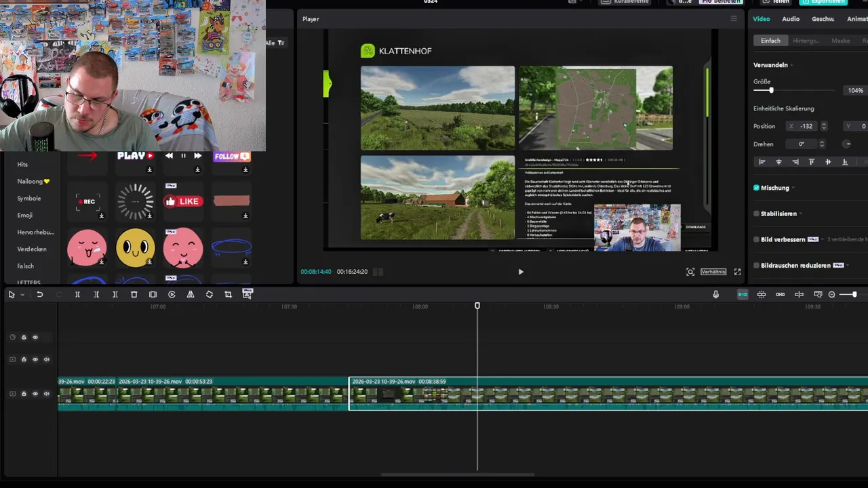Open the Verhältnis aspect ratio button
Viewport: 868px width, 488px height.
point(713,272)
